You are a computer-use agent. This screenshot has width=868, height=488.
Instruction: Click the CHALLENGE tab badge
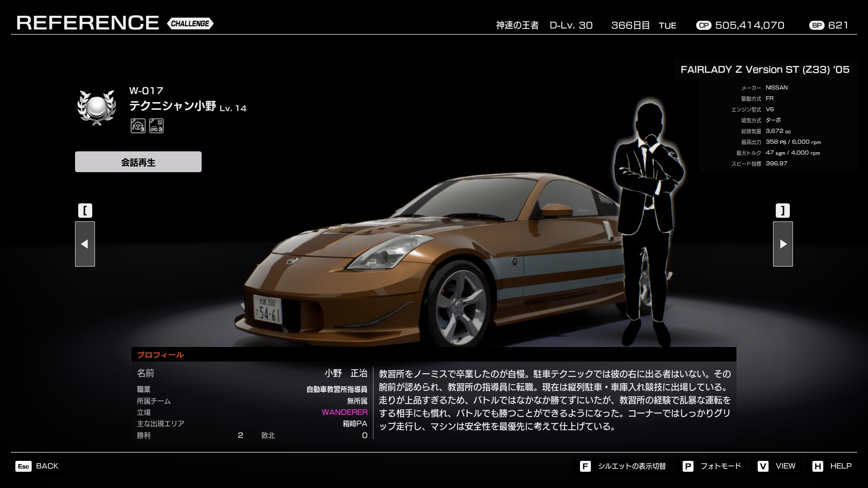coord(190,23)
